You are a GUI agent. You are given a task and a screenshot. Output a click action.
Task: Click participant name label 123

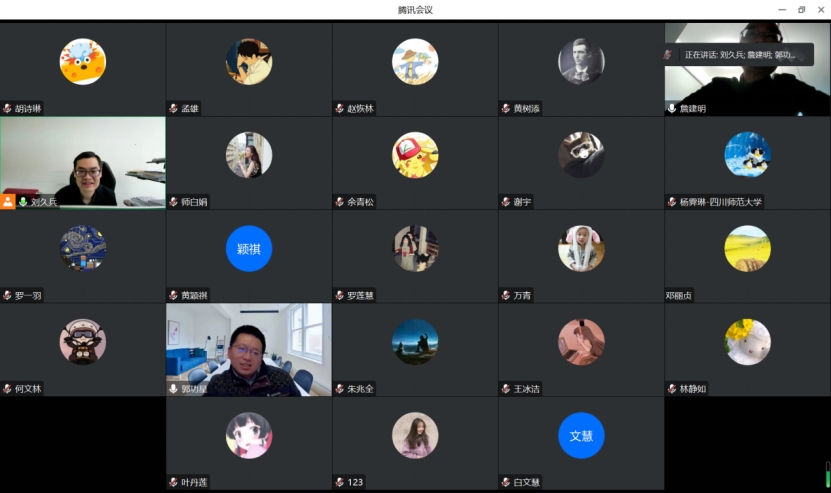355,482
